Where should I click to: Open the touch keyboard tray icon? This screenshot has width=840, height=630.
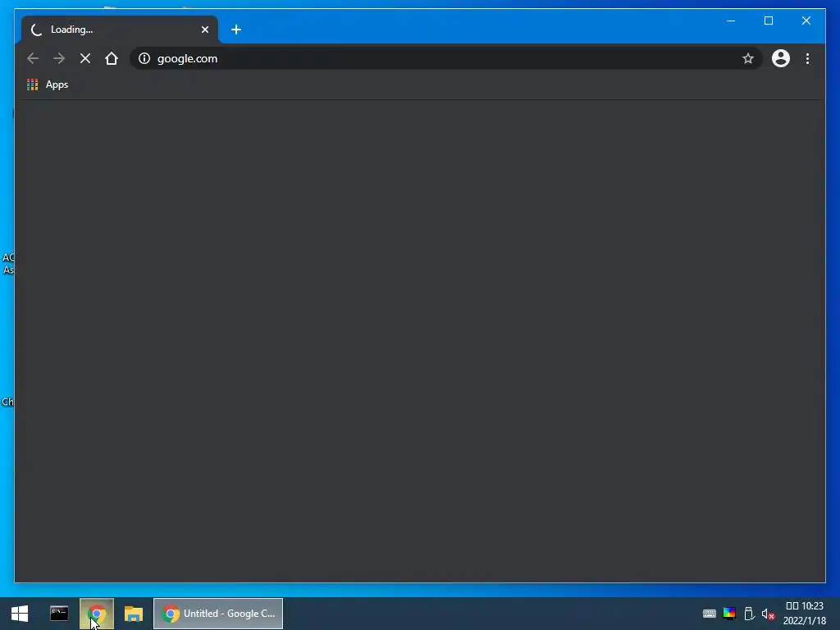(x=710, y=614)
